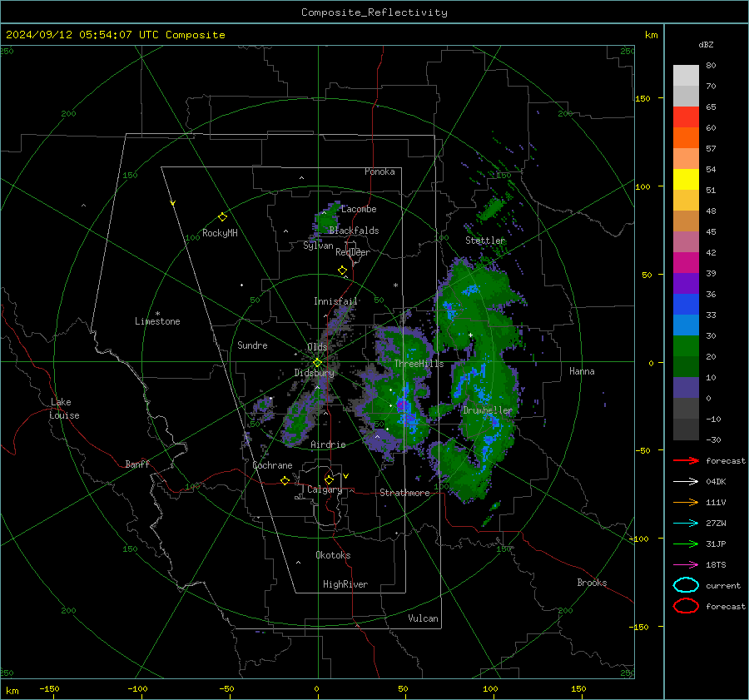
Task: Click the magenta 18TS arrow icon
Action: tap(686, 565)
